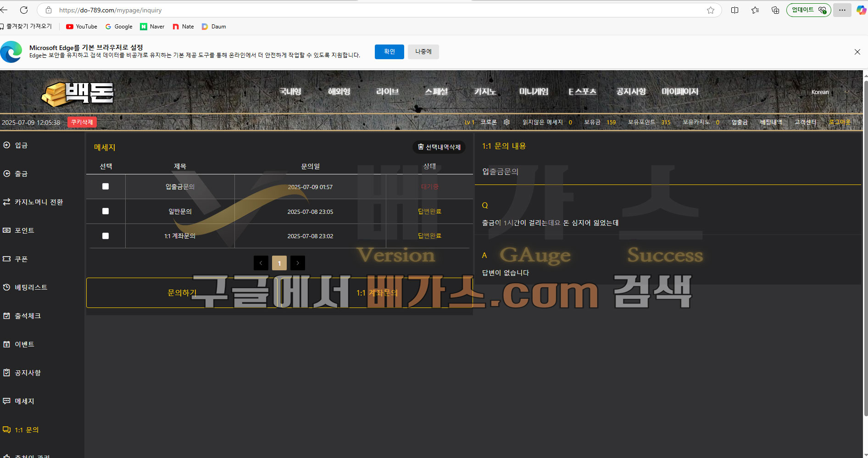Check the 입출금문의 row checkbox
This screenshot has height=458, width=868.
click(106, 186)
